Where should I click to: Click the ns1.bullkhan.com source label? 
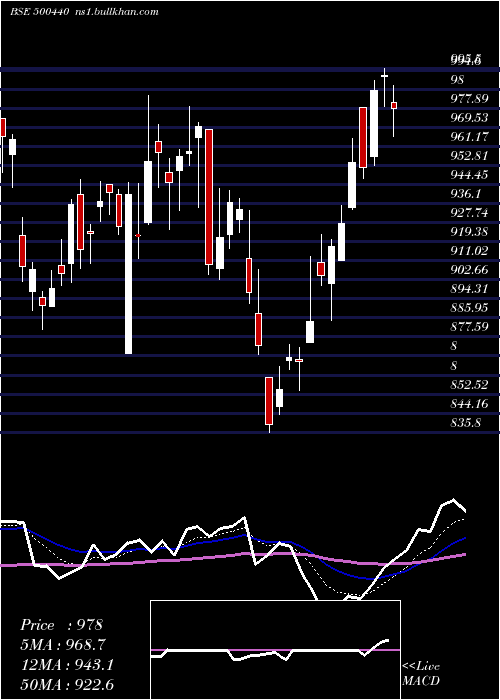(x=116, y=12)
